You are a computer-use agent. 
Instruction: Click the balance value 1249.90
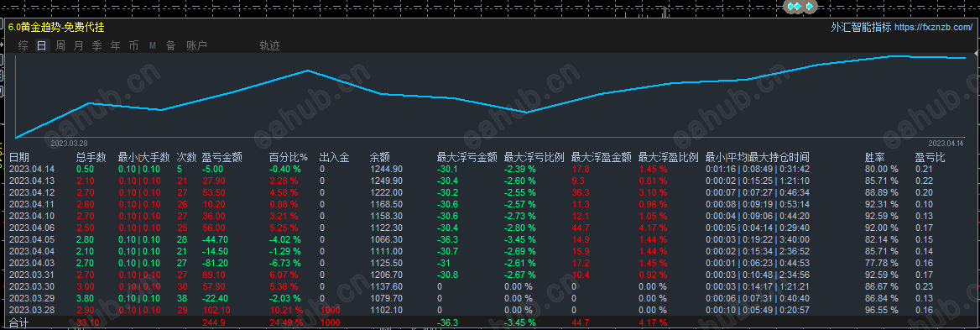point(386,181)
